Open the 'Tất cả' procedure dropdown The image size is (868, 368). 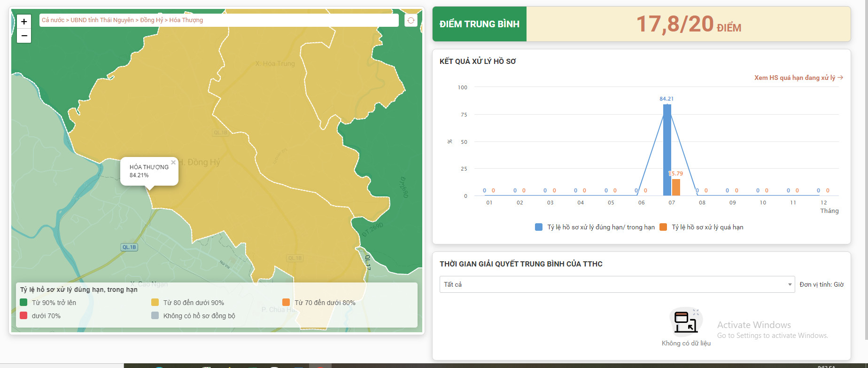pyautogui.click(x=617, y=284)
